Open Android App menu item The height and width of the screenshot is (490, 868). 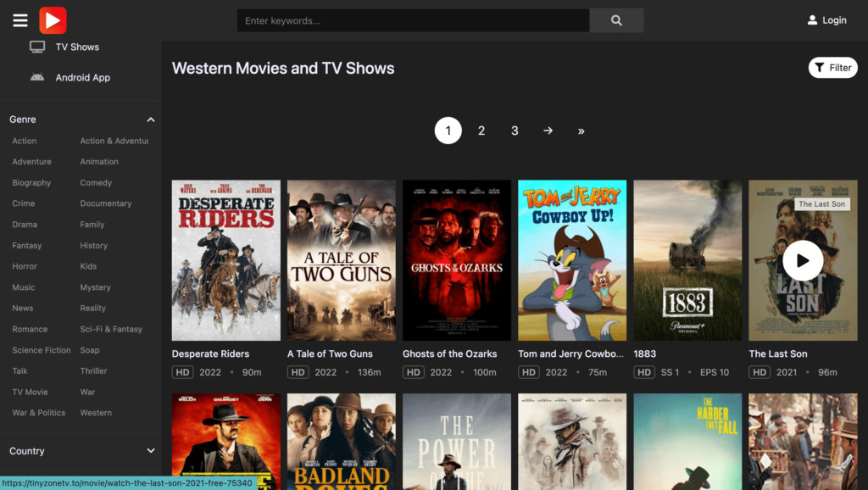click(82, 77)
